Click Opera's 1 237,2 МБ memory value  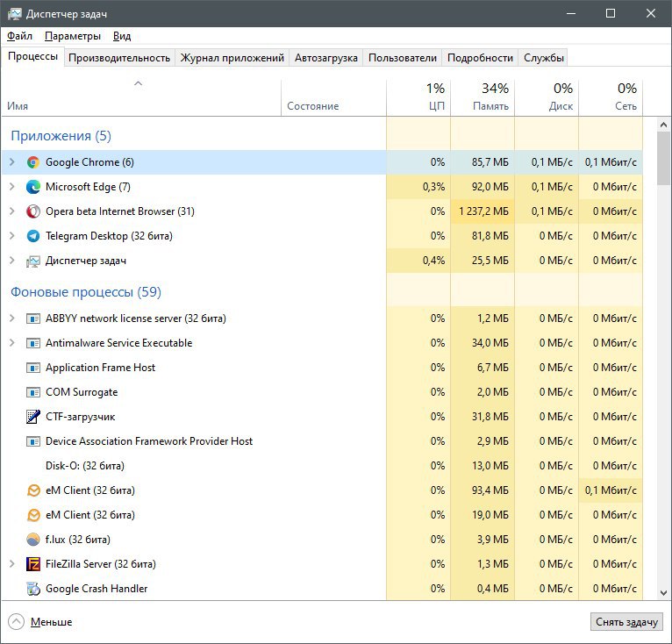pyautogui.click(x=483, y=211)
